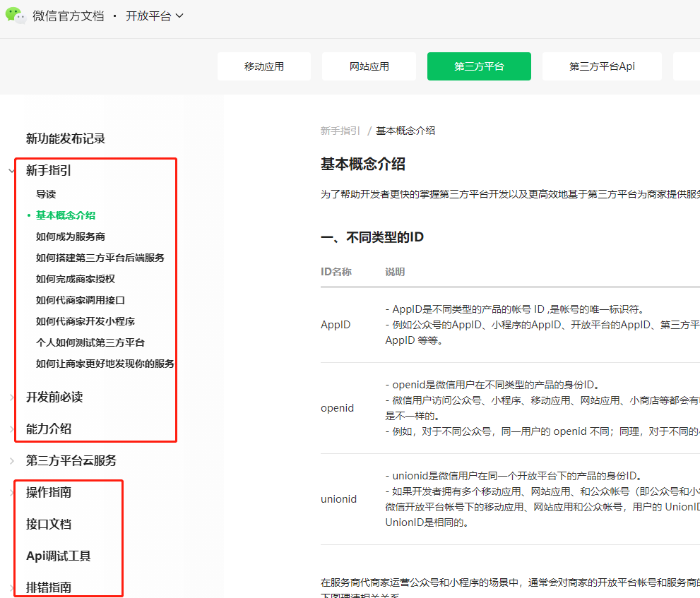Click heading 一、不同类型的ID

click(372, 237)
